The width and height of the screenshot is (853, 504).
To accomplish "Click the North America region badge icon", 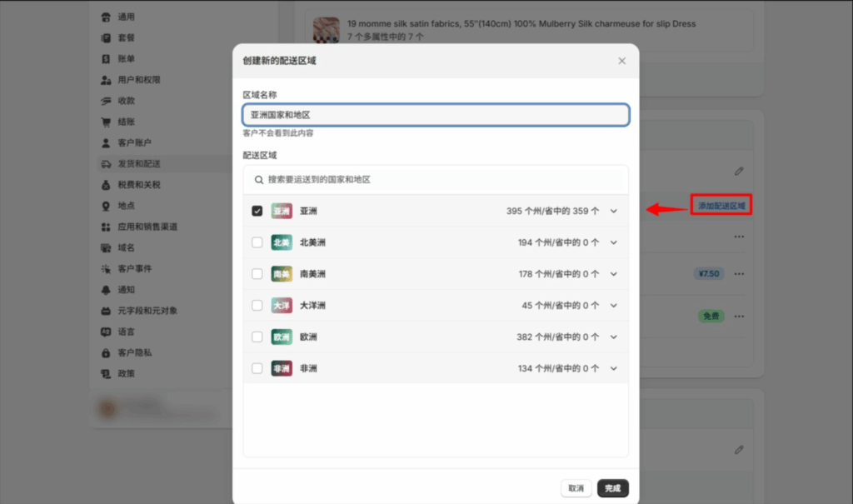I will pyautogui.click(x=282, y=242).
